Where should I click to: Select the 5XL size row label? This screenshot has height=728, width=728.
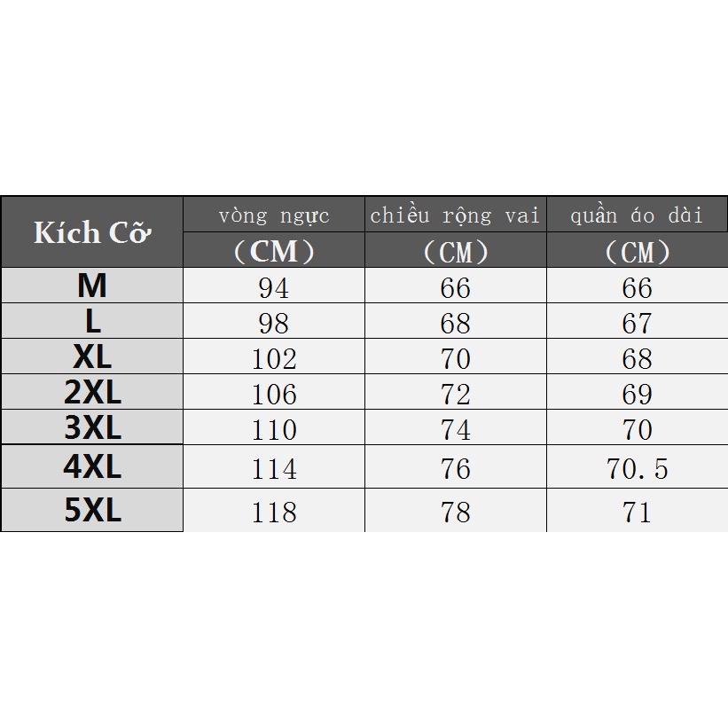point(92,511)
